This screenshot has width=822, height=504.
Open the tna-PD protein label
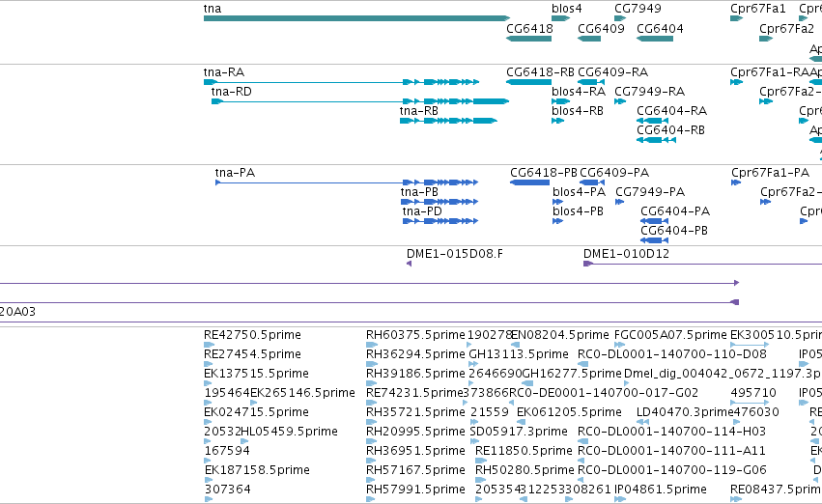(422, 211)
